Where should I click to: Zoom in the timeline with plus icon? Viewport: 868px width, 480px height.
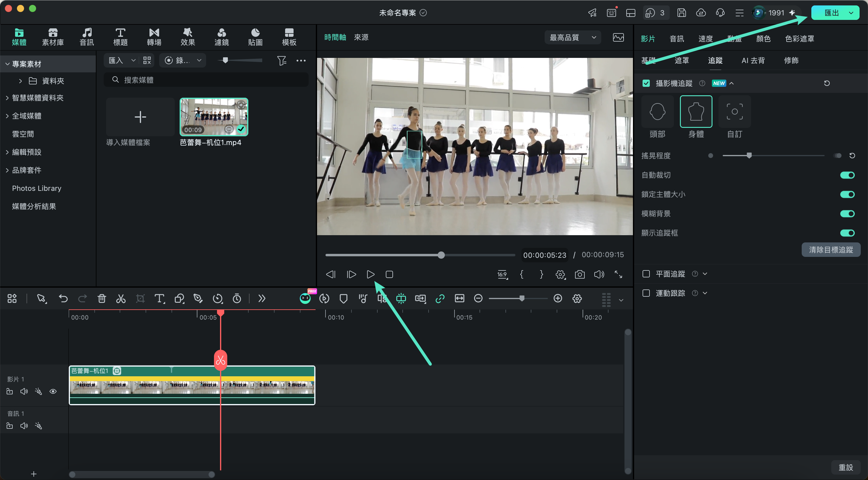coord(558,298)
